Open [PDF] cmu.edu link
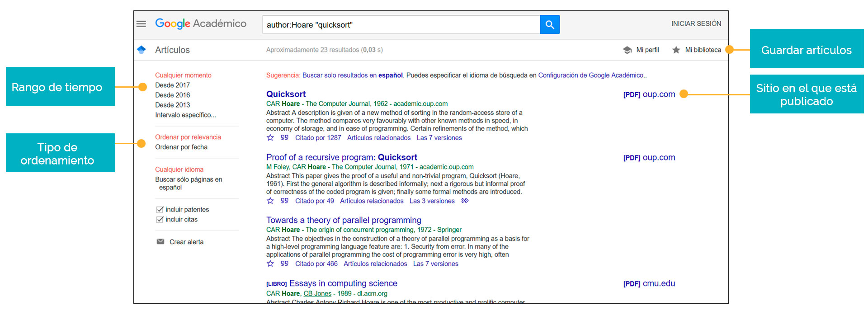The width and height of the screenshot is (868, 320). click(649, 283)
